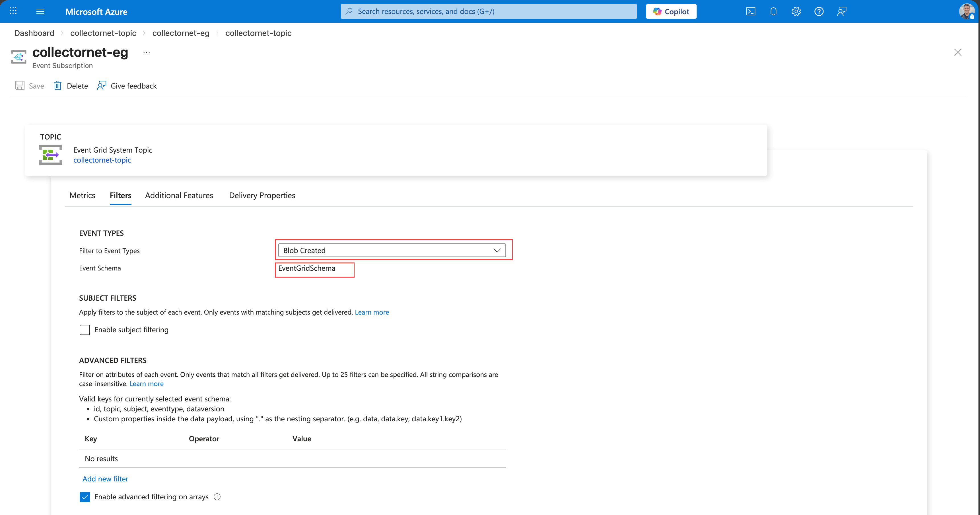Click Add new filter link
This screenshot has height=515, width=980.
(105, 479)
